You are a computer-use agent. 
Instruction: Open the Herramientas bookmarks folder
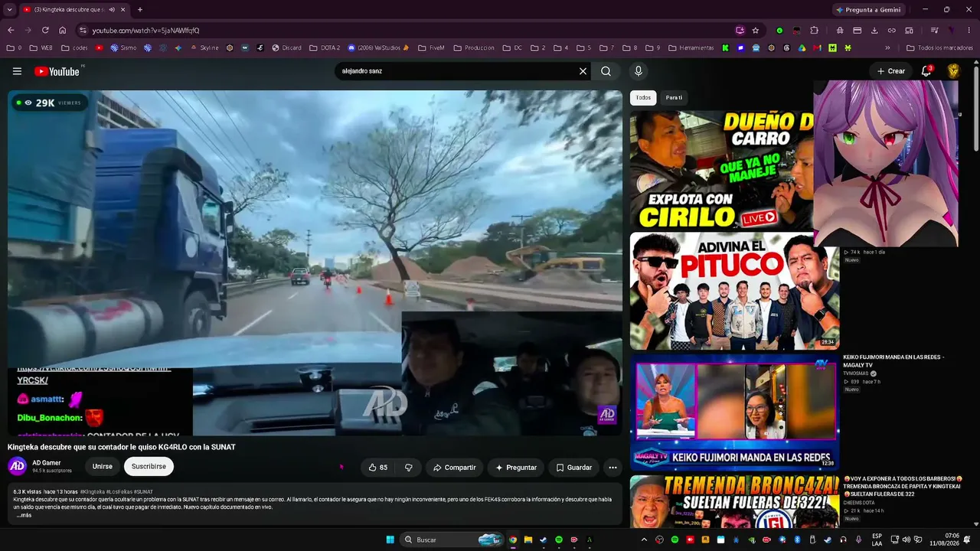point(691,47)
